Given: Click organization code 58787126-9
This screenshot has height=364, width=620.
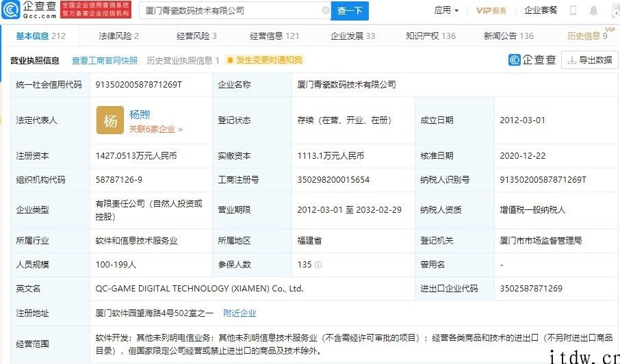Looking at the screenshot, I should (118, 180).
